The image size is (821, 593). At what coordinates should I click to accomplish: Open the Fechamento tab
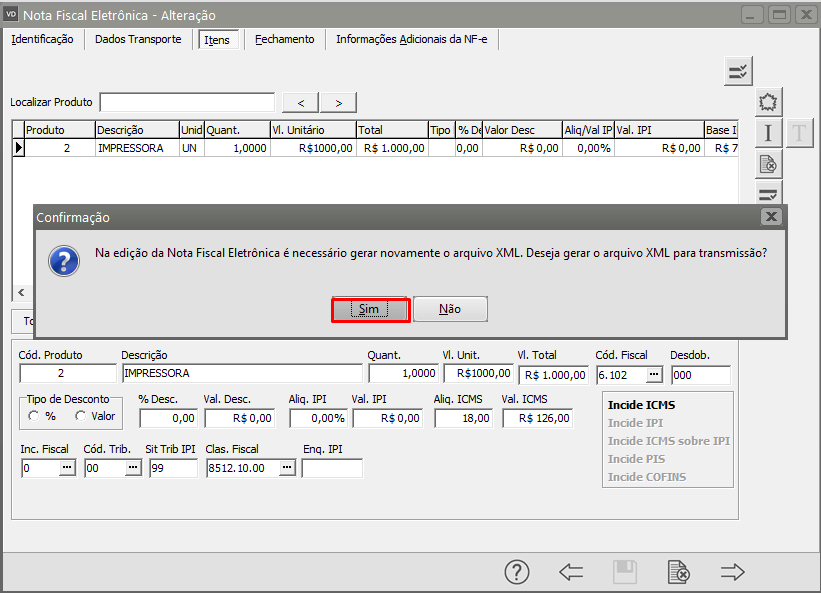(284, 39)
